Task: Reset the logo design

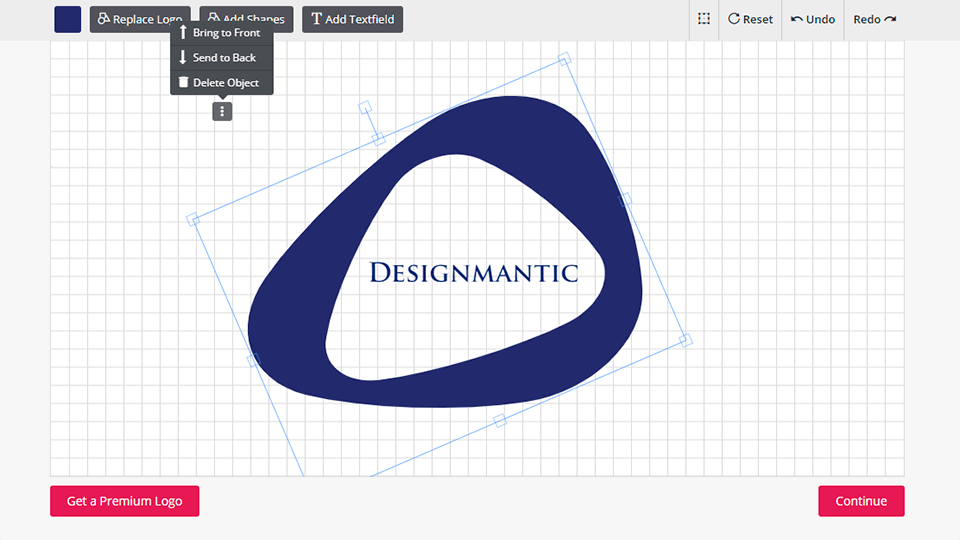Action: 750,19
